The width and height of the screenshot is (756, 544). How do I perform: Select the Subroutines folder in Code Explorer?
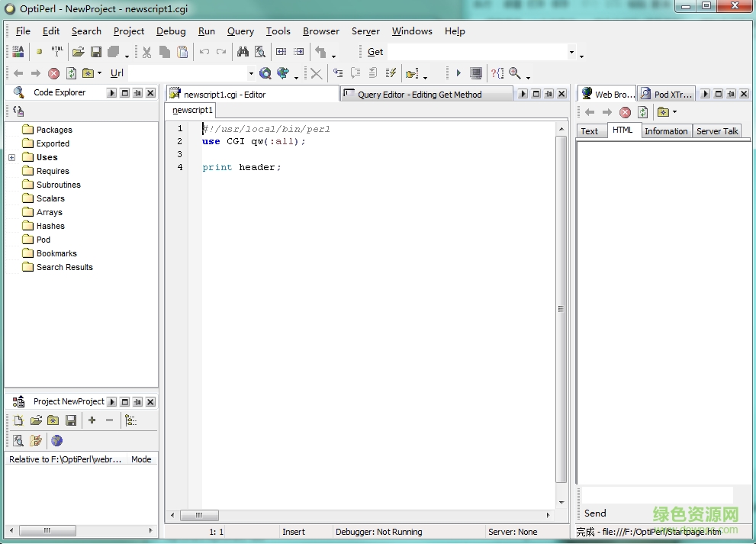click(58, 185)
